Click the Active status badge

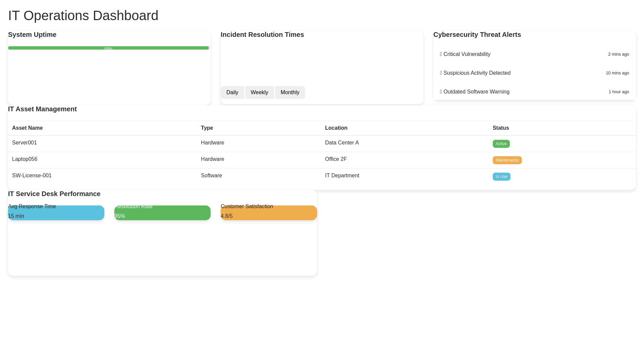click(501, 144)
